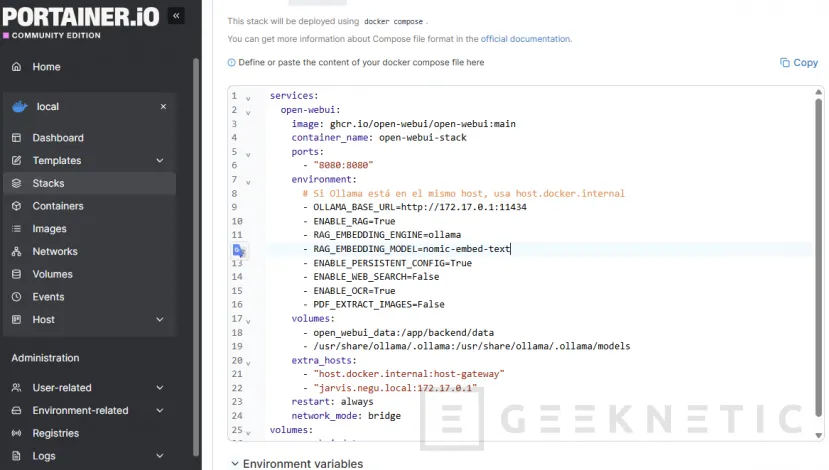The height and width of the screenshot is (470, 829).
Task: Click the Networks topology icon
Action: 16,251
